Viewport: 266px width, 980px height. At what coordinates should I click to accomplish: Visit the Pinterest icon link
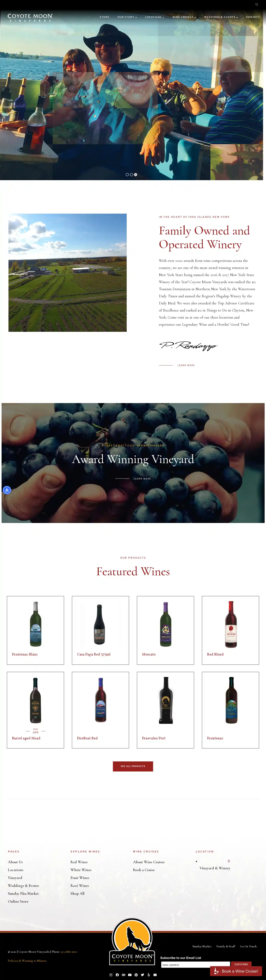point(136,975)
